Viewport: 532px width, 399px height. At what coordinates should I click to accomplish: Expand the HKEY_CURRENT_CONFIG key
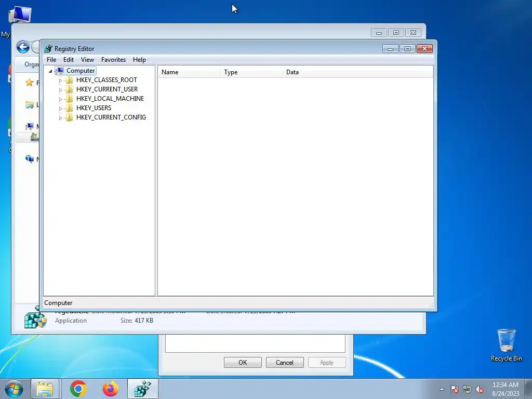coord(60,118)
